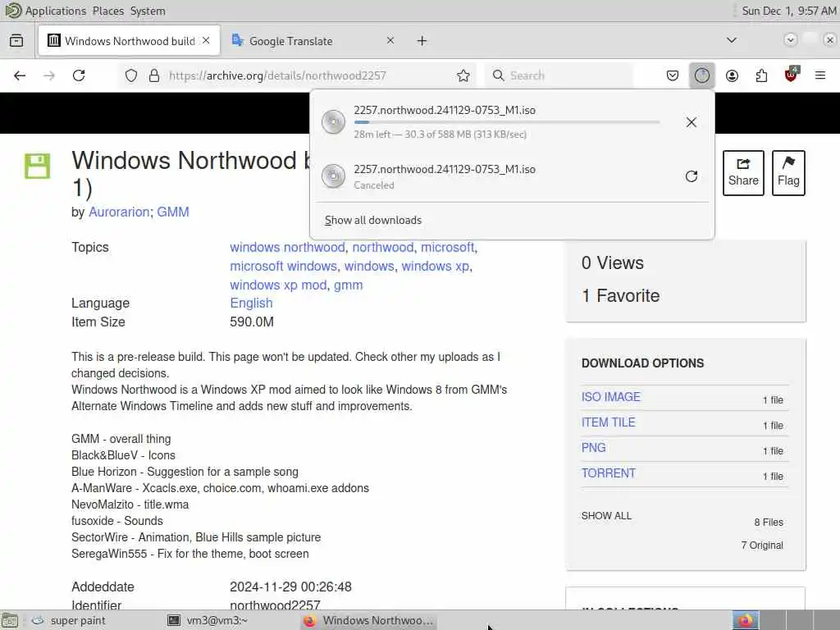Screen dimensions: 840x630
Task: Select the Windows Northwood build tab
Action: 129,41
